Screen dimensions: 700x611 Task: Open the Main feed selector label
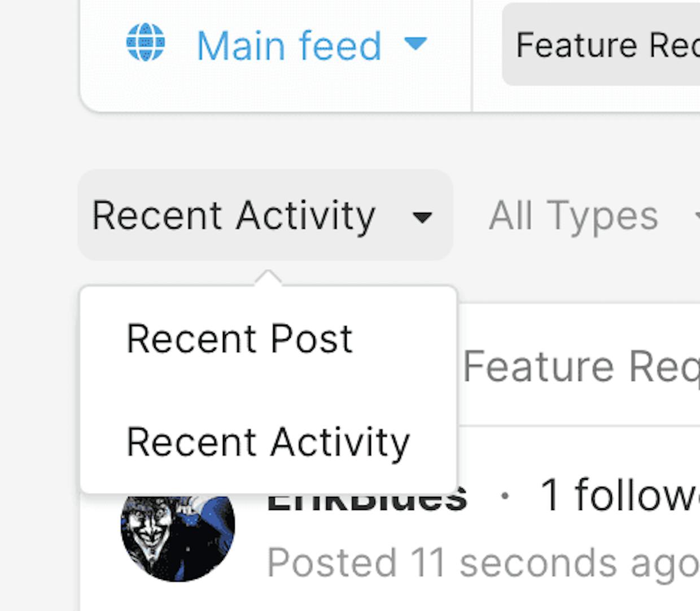289,45
